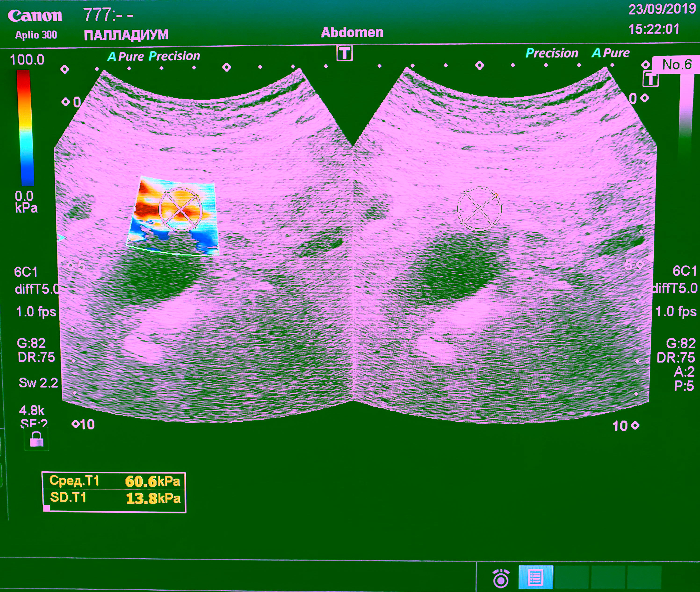
Task: Click the right 1.0 fps value
Action: click(x=676, y=311)
